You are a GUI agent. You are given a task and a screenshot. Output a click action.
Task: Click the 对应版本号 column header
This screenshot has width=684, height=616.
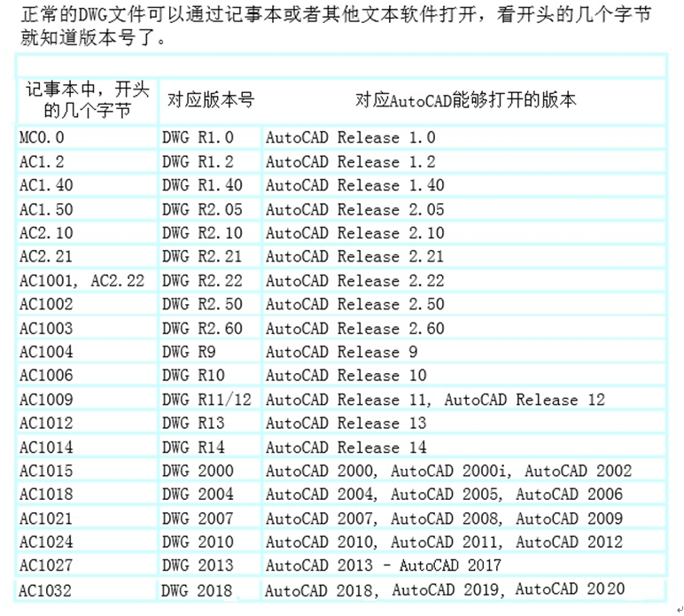pos(211,100)
